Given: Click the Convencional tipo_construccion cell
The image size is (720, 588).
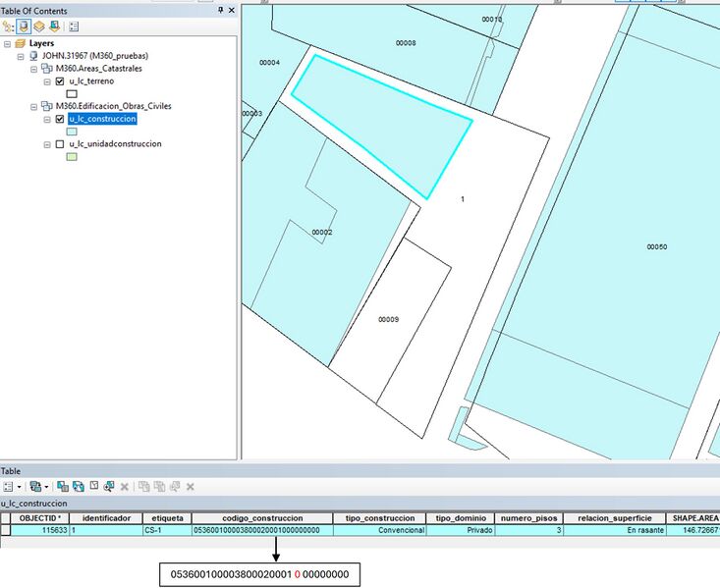Looking at the screenshot, I should click(x=380, y=530).
